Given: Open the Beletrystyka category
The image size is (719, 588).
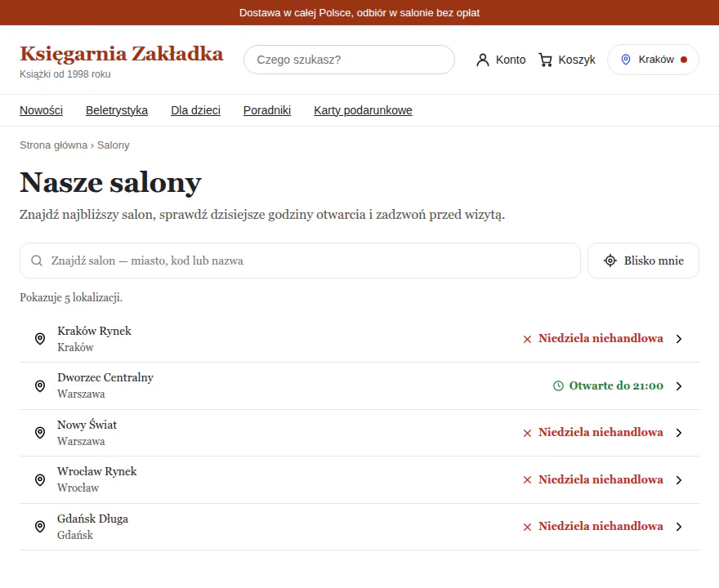Looking at the screenshot, I should coord(117,110).
